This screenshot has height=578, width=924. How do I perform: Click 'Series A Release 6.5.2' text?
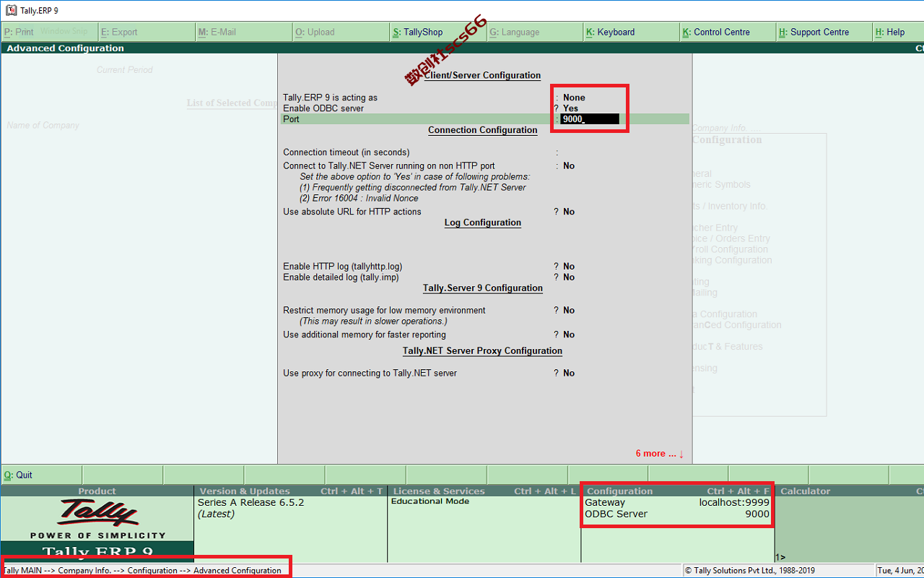pyautogui.click(x=251, y=503)
